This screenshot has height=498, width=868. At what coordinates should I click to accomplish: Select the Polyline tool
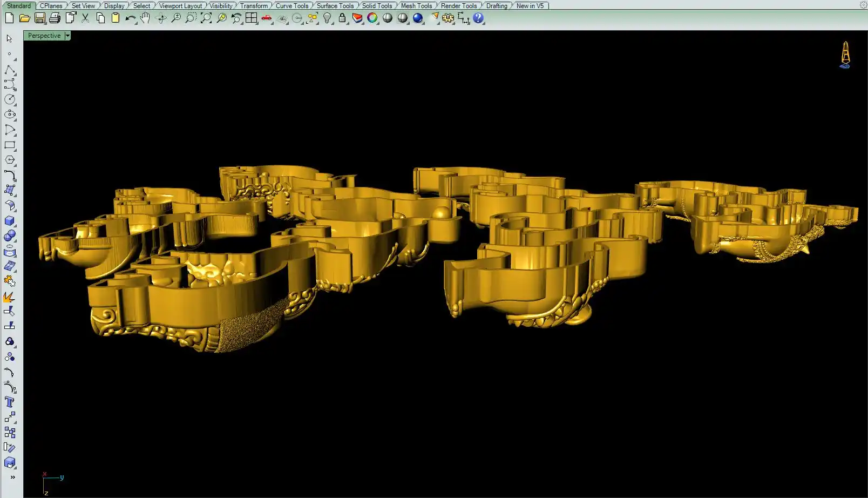coord(10,70)
